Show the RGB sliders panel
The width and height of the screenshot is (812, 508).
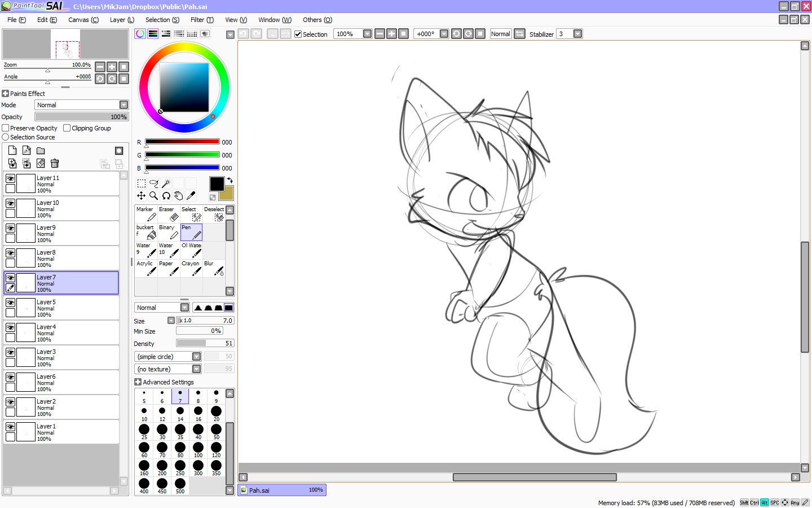pos(153,34)
